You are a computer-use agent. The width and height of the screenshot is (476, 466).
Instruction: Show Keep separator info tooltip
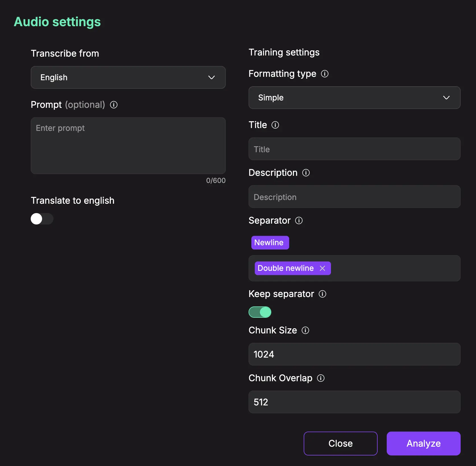pyautogui.click(x=322, y=294)
